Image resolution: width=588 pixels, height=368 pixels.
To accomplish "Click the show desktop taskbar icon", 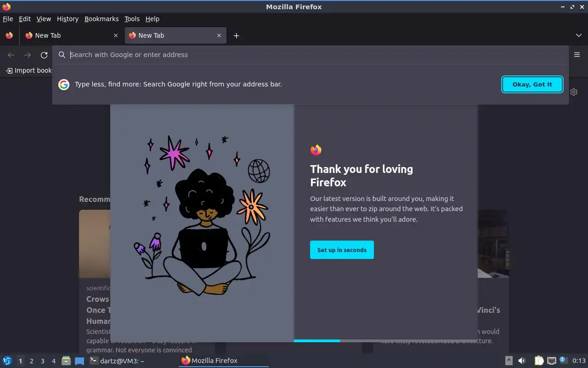I will click(x=79, y=361).
